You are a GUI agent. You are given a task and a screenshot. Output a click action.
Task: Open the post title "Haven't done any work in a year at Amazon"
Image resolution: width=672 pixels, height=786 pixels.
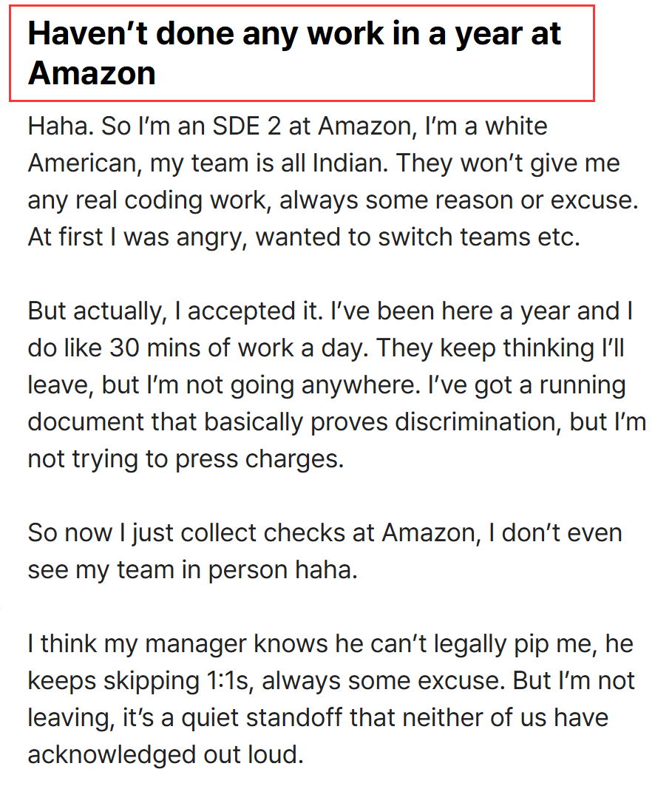(x=294, y=53)
